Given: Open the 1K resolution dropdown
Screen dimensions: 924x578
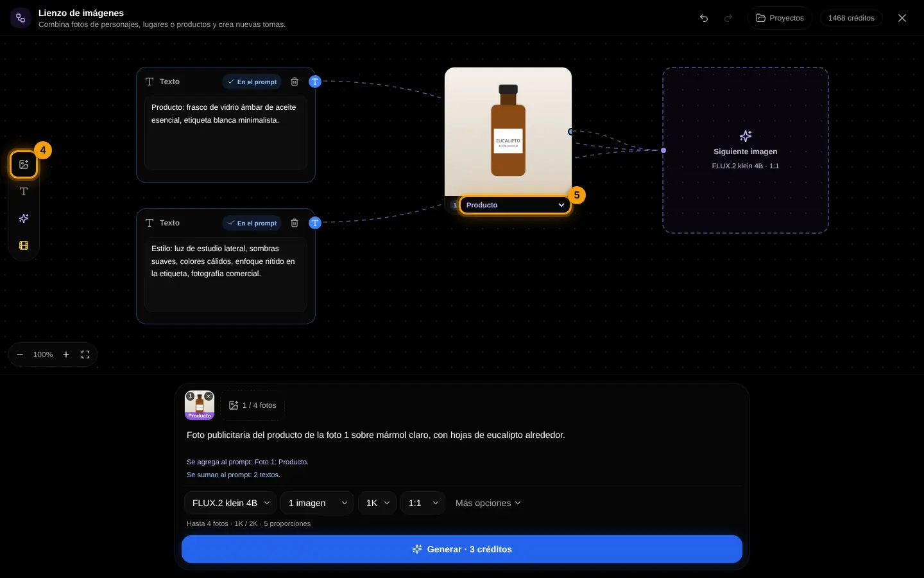Looking at the screenshot, I should click(377, 503).
